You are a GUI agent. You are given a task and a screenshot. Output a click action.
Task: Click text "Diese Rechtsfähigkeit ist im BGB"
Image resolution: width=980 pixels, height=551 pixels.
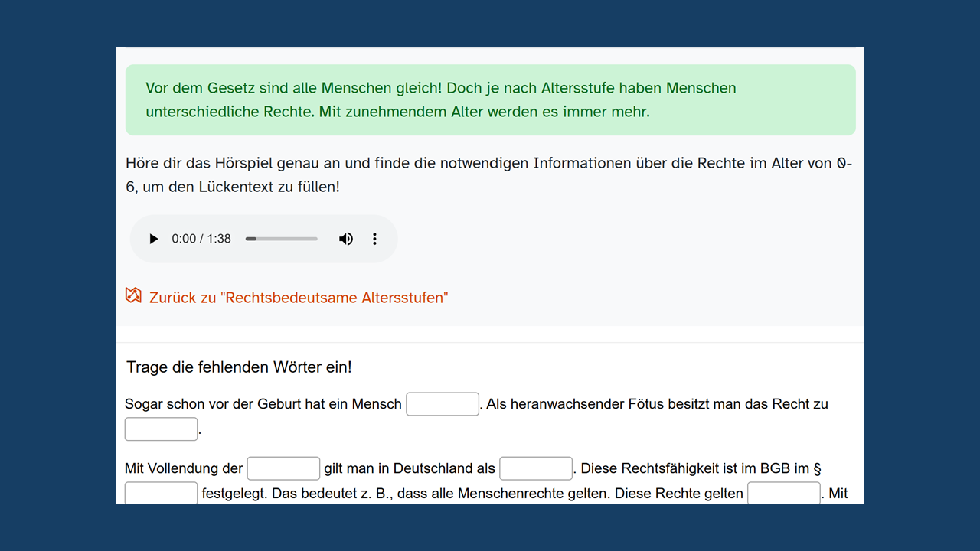click(x=689, y=468)
